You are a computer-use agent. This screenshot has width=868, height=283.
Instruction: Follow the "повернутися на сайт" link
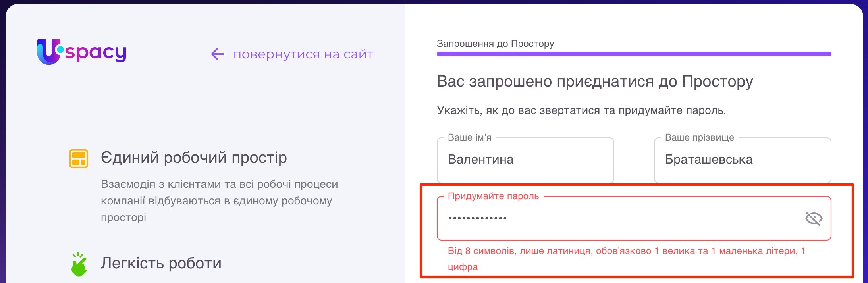[x=303, y=54]
